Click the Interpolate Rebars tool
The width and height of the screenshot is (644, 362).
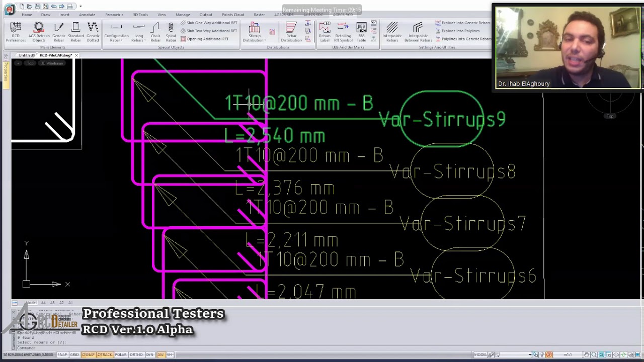[392, 31]
